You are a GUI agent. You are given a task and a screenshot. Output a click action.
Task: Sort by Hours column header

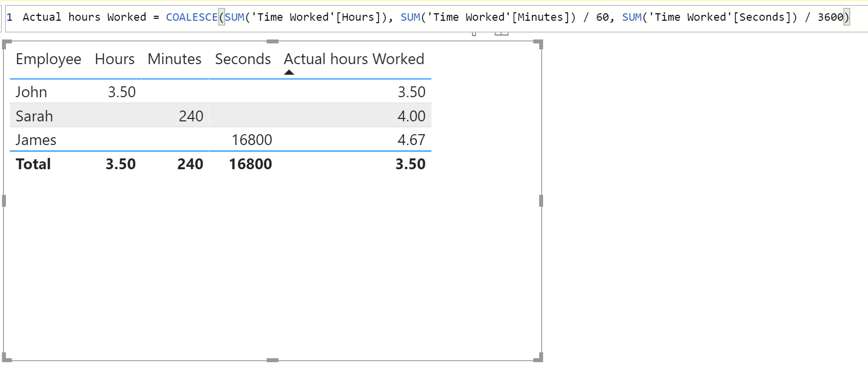click(115, 59)
